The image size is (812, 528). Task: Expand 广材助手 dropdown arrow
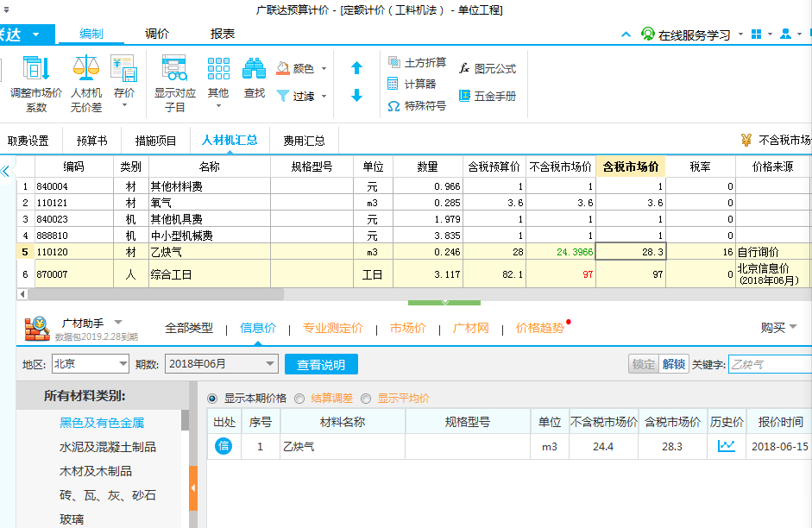(x=118, y=323)
